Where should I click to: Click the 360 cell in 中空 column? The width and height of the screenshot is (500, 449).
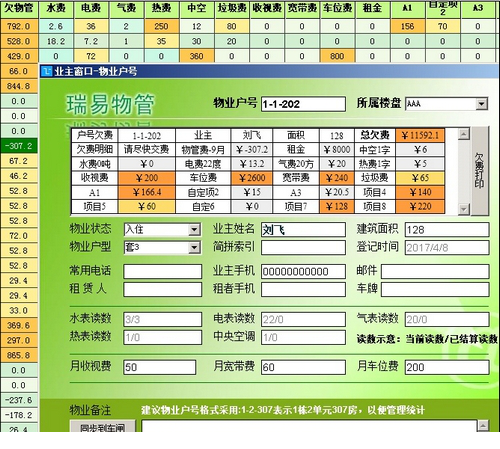[197, 56]
